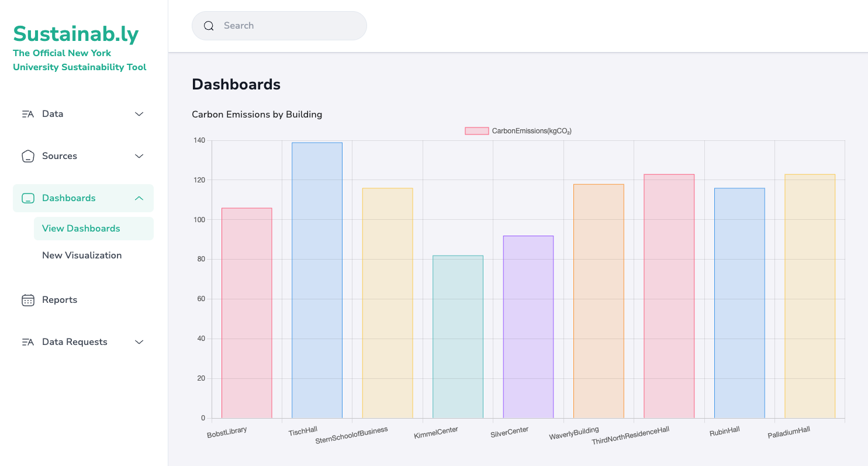Click the PalladiumHall axis label
868x466 pixels.
point(789,433)
